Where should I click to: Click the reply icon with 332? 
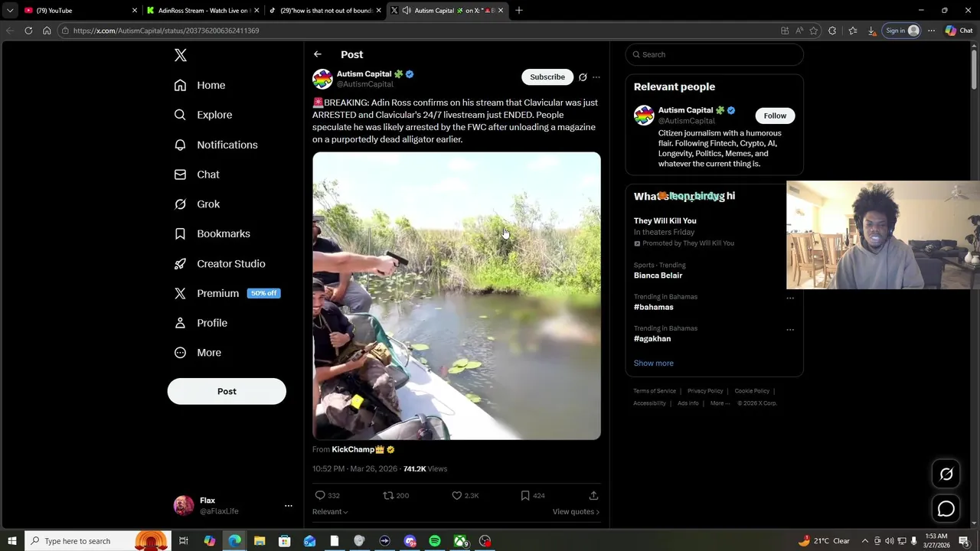coord(320,495)
